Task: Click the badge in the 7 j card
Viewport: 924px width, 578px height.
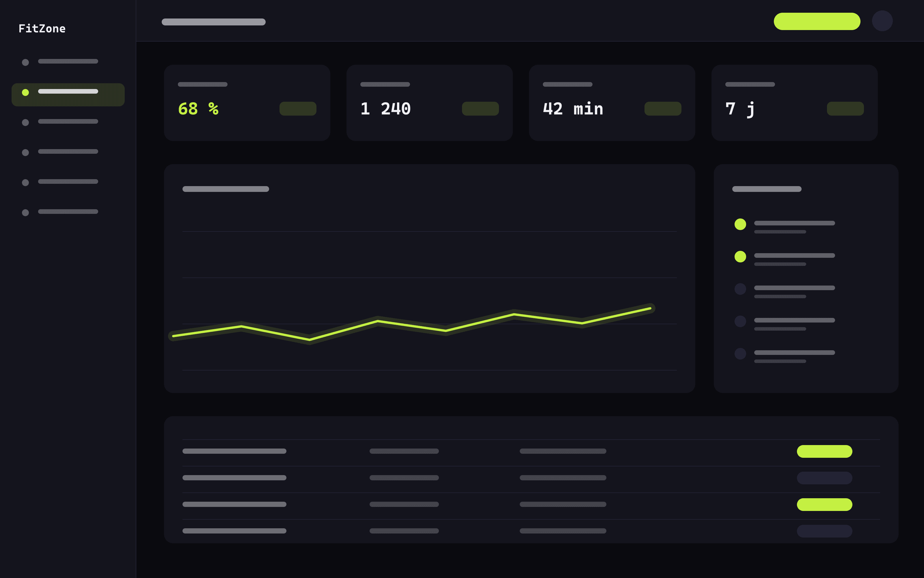Action: pos(845,109)
